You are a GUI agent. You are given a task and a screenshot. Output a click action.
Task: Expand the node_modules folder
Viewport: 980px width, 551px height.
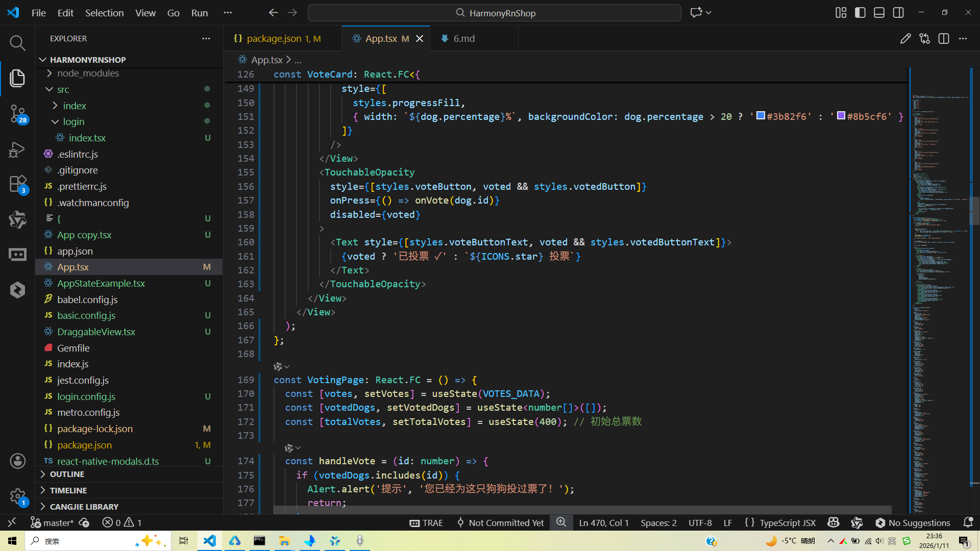pos(88,73)
